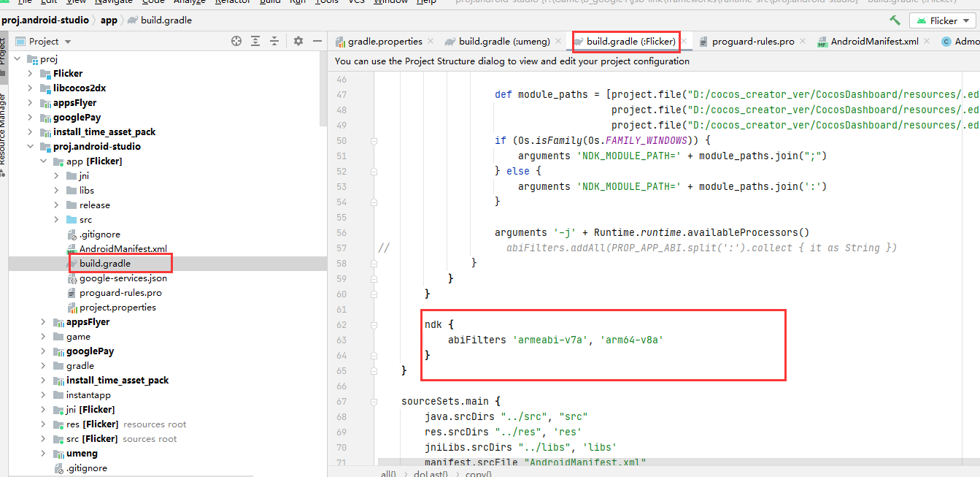Screen dimensions: 980x477
Task: Click the gradle elephant icon in breadcrumb
Action: coord(131,20)
